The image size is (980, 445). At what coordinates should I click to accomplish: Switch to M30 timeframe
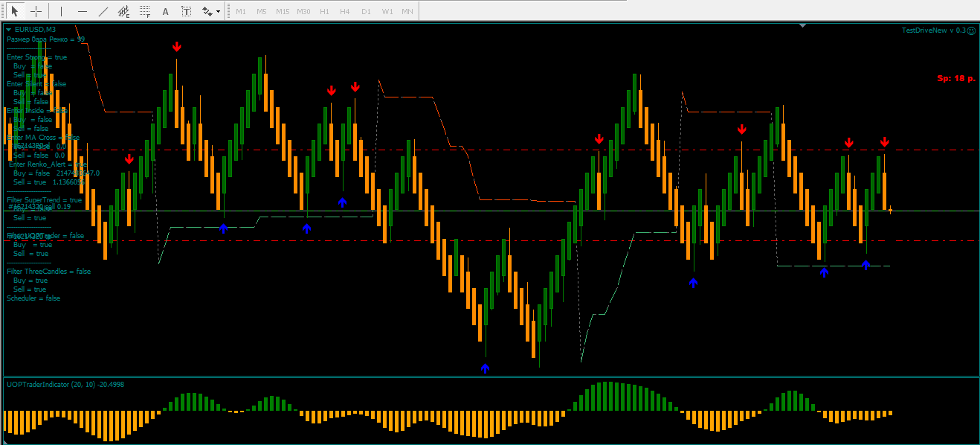pyautogui.click(x=303, y=12)
